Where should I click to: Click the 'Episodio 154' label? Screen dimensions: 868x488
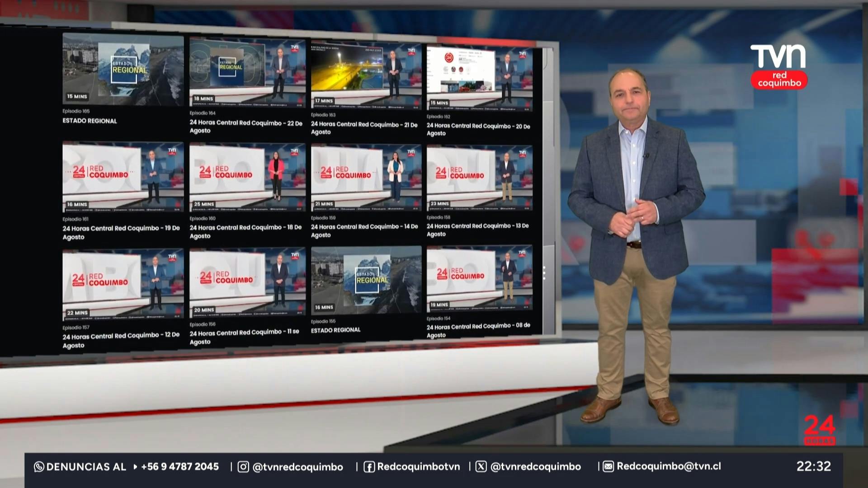point(439,319)
